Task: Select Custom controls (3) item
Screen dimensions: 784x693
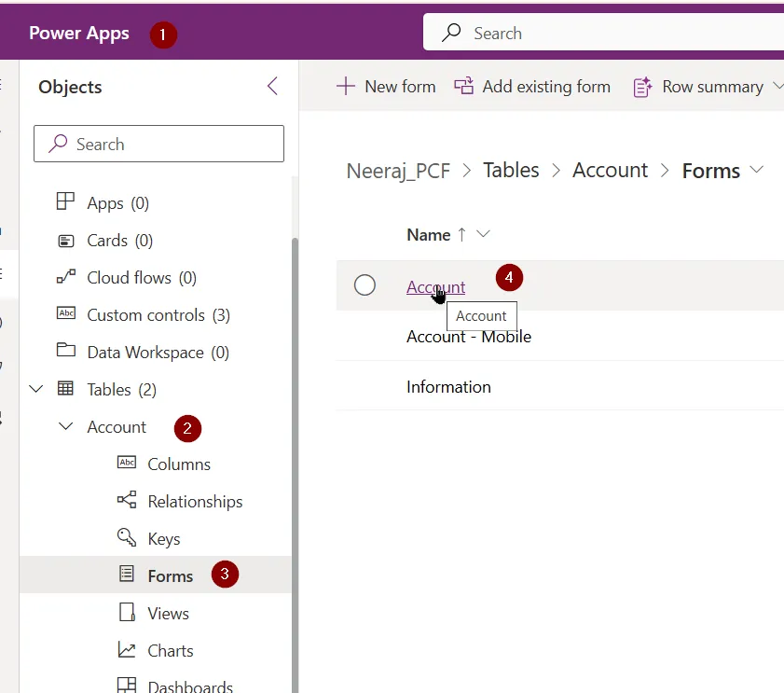Action: [x=158, y=314]
